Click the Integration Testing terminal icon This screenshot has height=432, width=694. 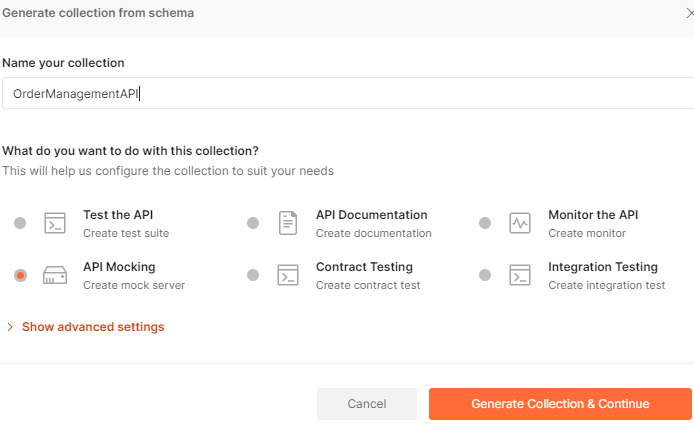point(520,275)
